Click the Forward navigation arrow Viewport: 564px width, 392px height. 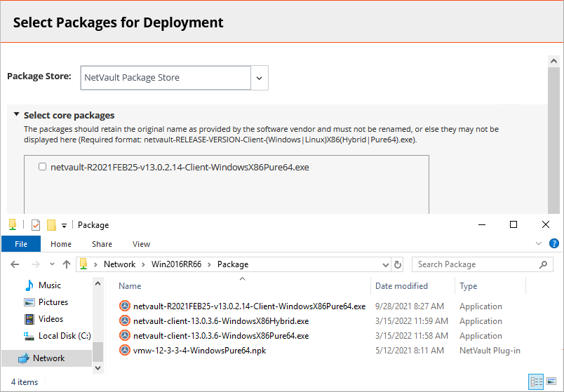coord(35,264)
